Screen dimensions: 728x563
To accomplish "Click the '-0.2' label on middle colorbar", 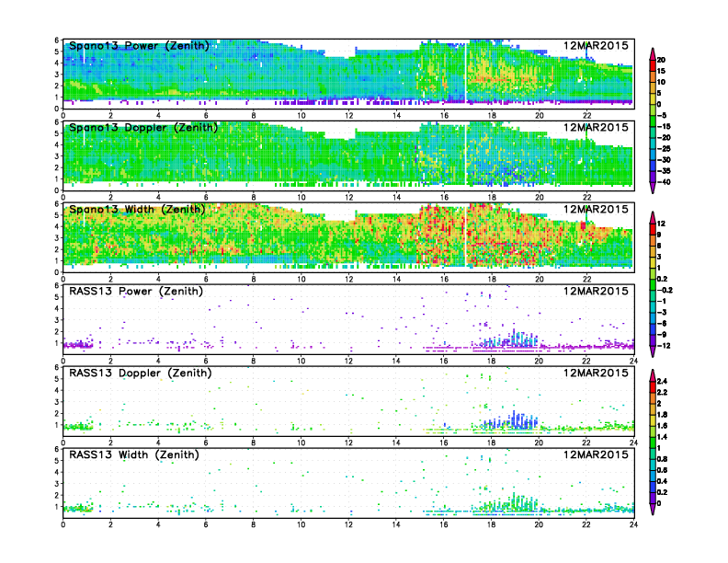I will click(x=665, y=291).
